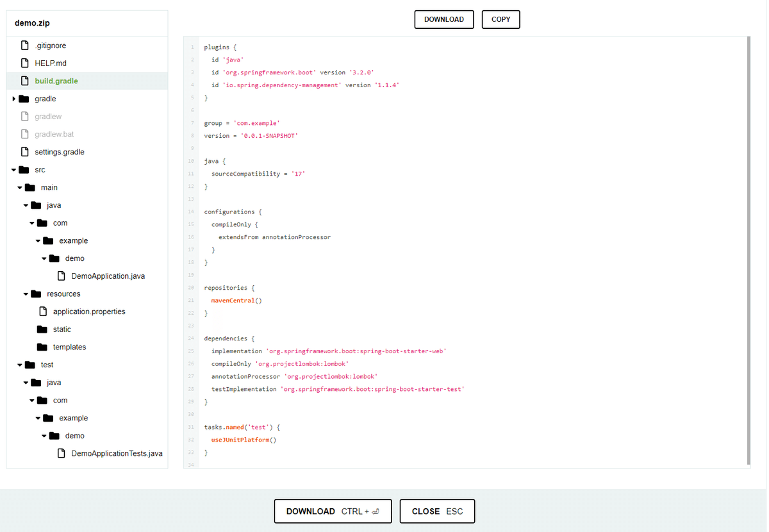Open settings.gradle from the file list
The height and width of the screenshot is (532, 769).
click(59, 151)
